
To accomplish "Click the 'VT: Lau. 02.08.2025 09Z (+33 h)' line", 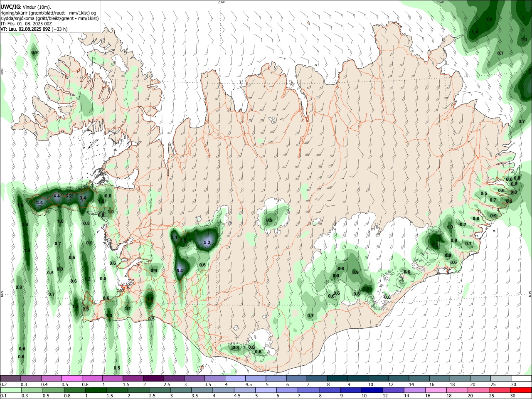I will click(x=34, y=29).
